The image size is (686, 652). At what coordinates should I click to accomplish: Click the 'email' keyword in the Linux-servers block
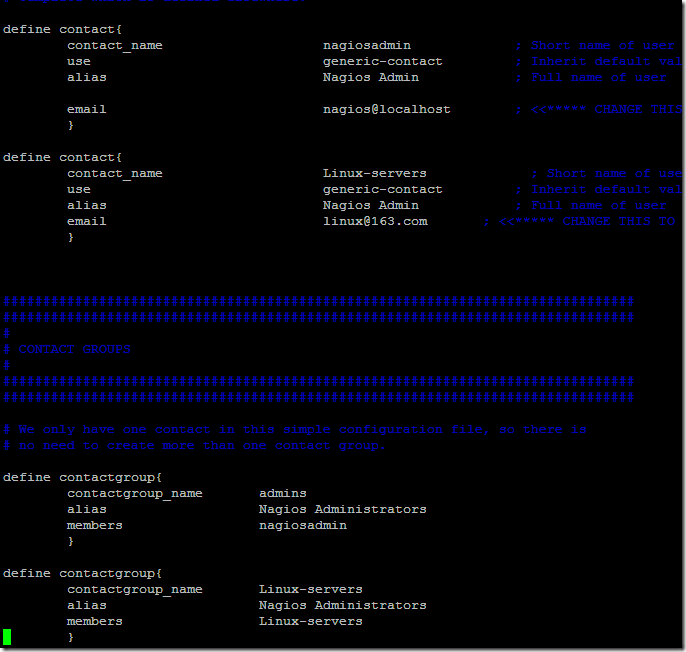pyautogui.click(x=87, y=221)
